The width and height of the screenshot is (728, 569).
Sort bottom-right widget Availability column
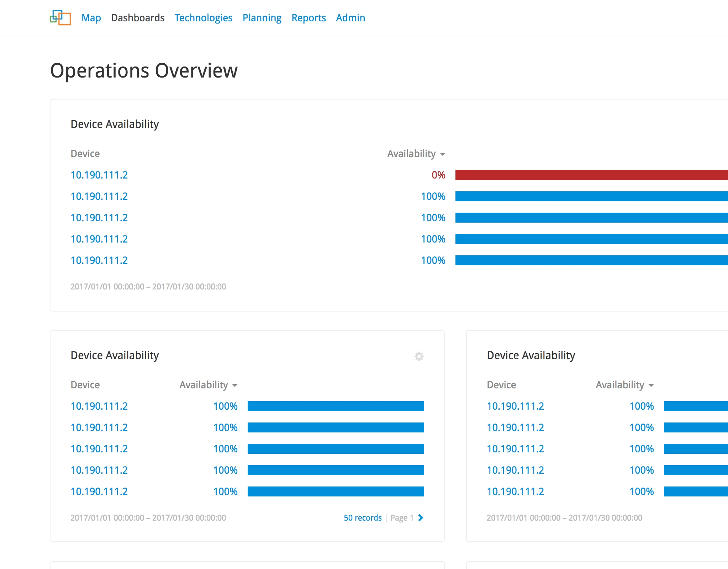pos(624,385)
